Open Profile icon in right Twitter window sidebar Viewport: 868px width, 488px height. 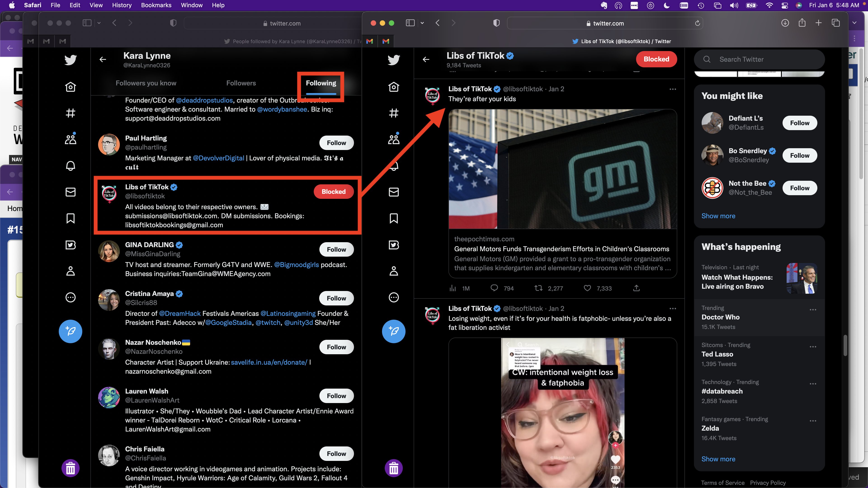pos(394,271)
